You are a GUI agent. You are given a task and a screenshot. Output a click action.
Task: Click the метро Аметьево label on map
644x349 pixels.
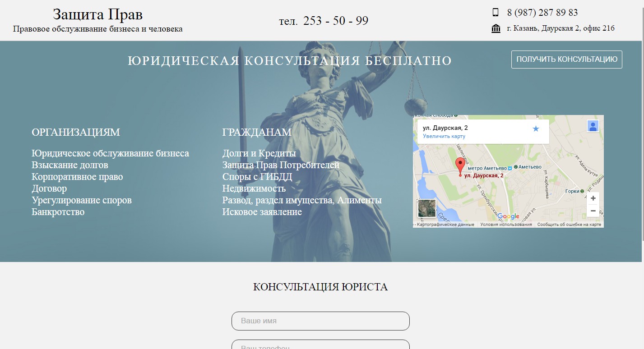tap(487, 168)
